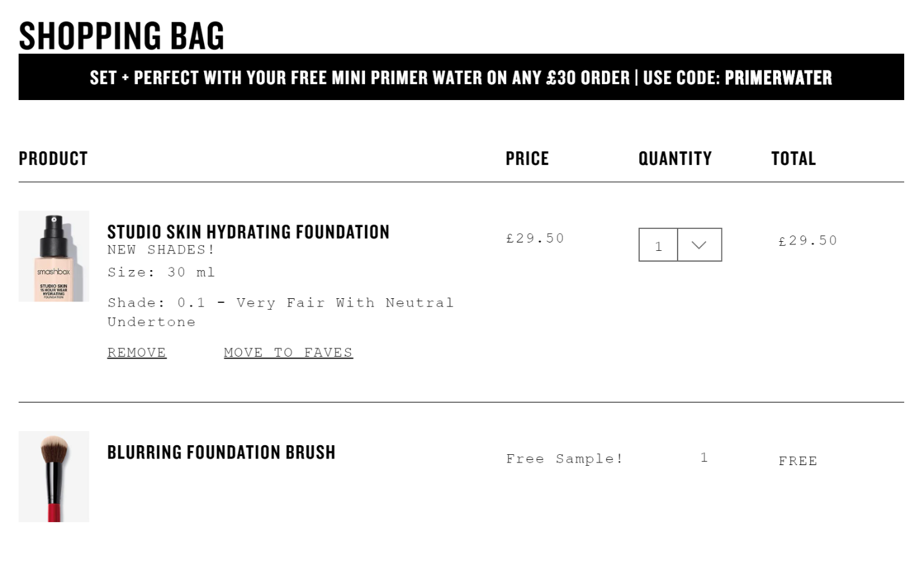Click the Size 30 ml text

pyautogui.click(x=161, y=272)
